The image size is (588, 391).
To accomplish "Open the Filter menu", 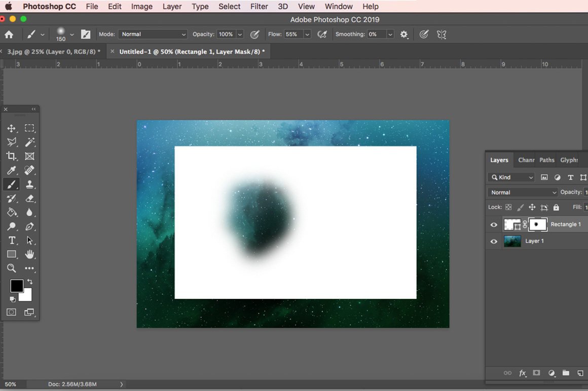I will [259, 7].
